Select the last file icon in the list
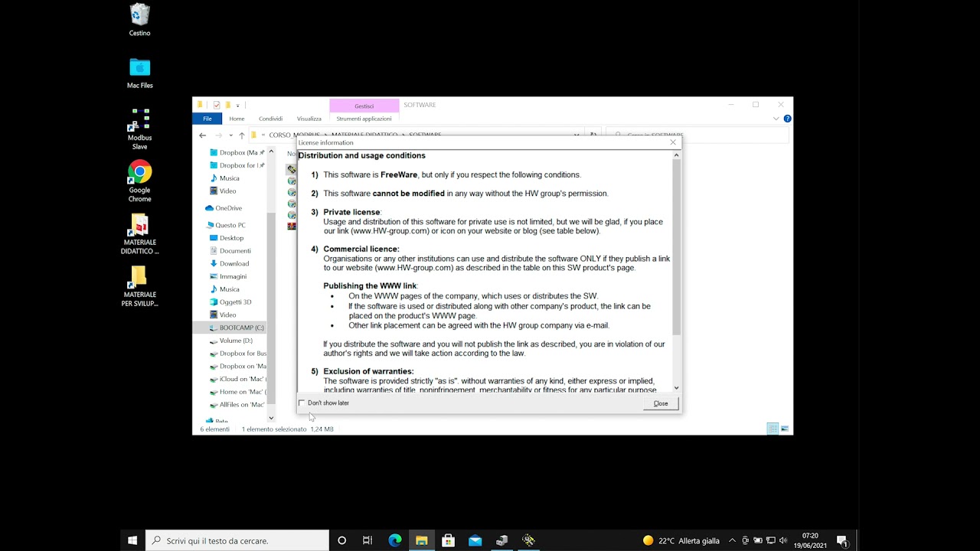 coord(292,226)
